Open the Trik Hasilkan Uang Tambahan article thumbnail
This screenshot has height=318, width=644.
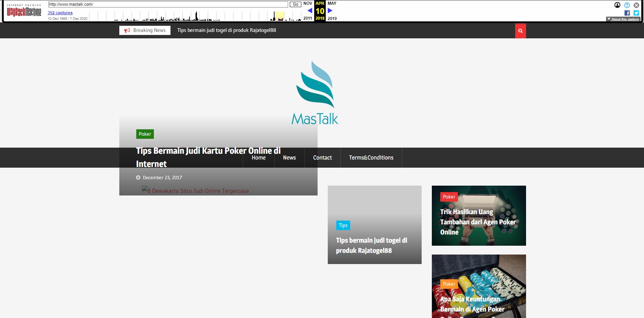point(479,216)
